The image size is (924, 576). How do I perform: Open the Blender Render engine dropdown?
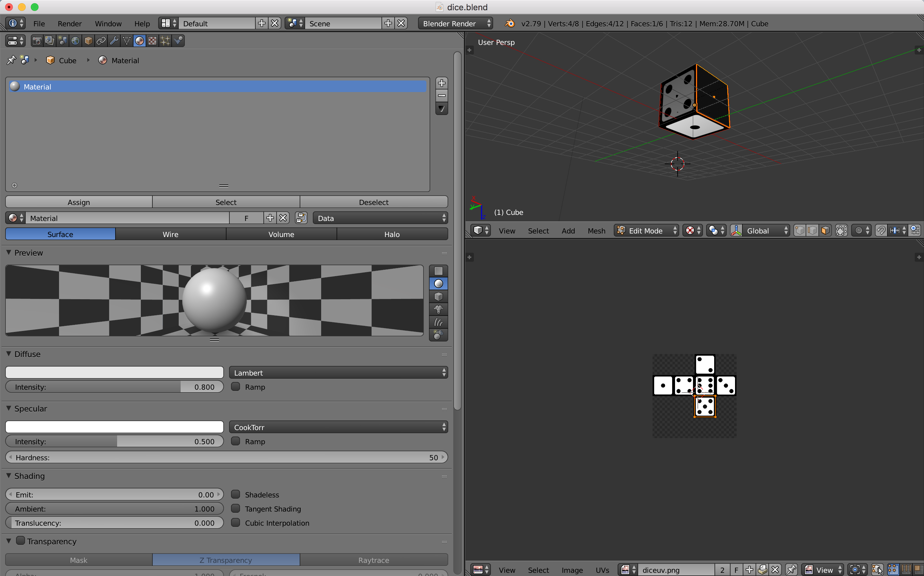coord(455,24)
